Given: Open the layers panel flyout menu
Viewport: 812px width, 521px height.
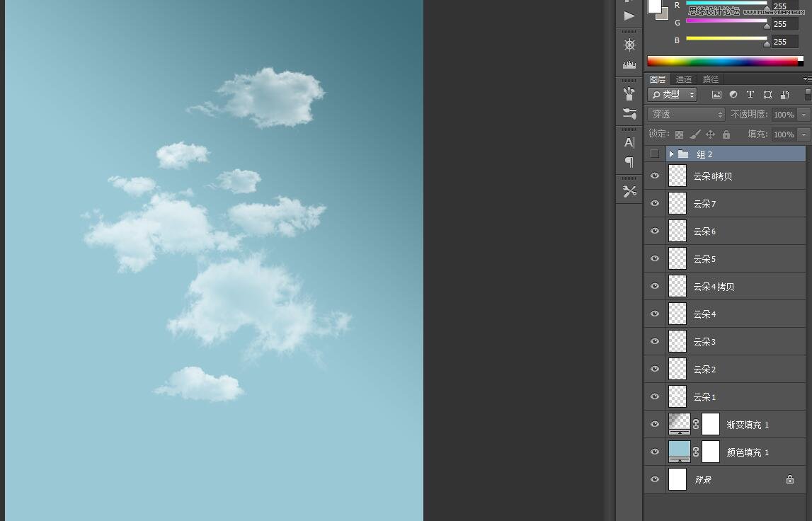Looking at the screenshot, I should tap(807, 79).
